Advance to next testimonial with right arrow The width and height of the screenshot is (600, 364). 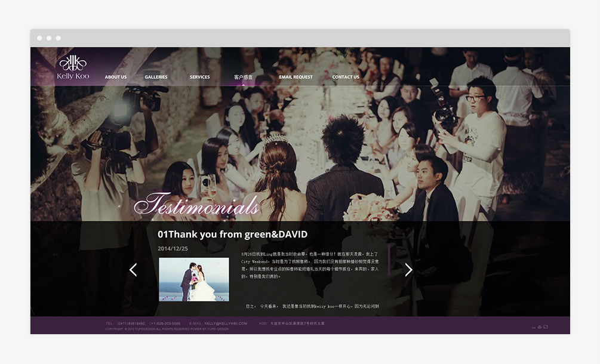[408, 270]
